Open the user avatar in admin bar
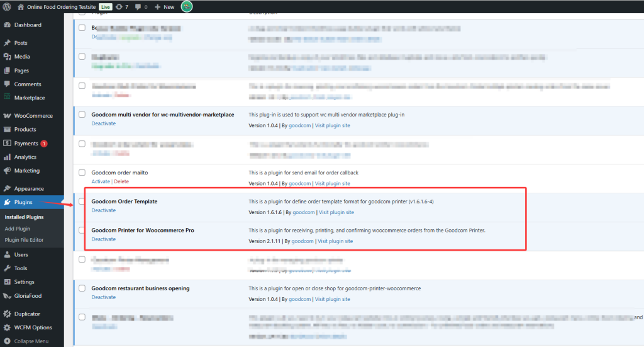644x347 pixels. [x=186, y=6]
